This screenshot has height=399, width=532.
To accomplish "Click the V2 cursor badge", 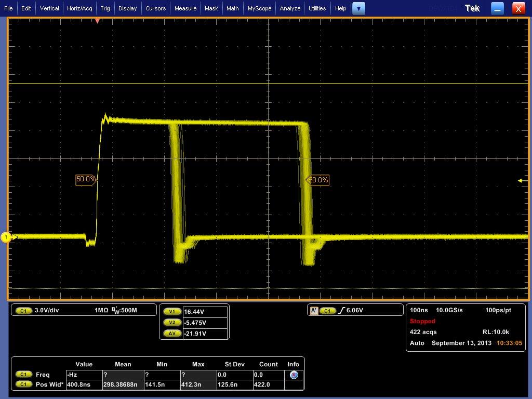I will click(x=172, y=322).
